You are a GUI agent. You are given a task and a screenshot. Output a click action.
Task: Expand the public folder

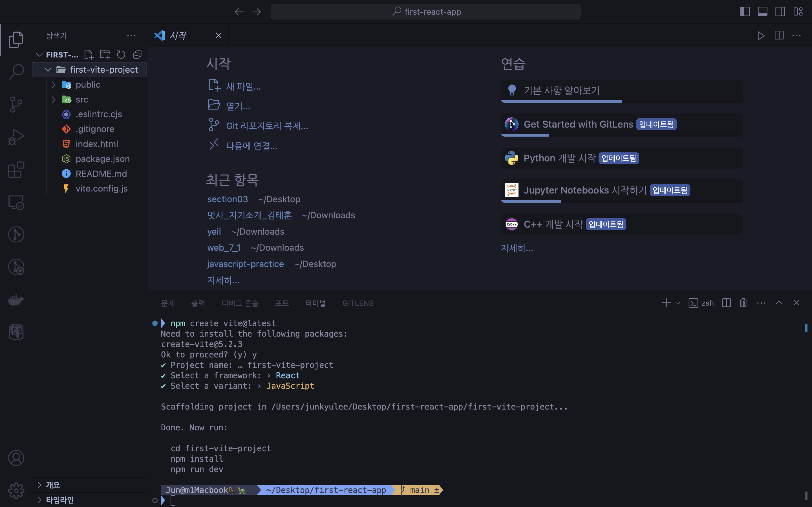click(54, 84)
